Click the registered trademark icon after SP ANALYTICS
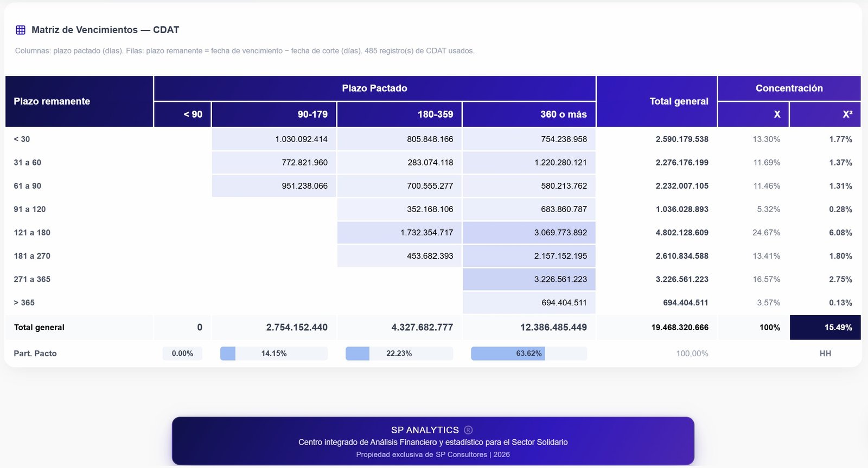868x468 pixels. click(468, 430)
